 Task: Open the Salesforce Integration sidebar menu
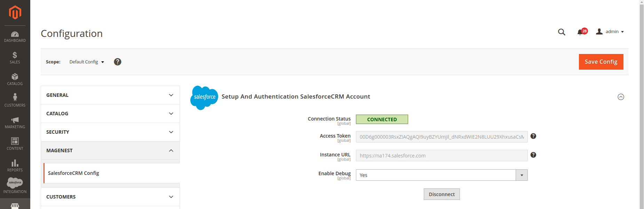coord(15,186)
